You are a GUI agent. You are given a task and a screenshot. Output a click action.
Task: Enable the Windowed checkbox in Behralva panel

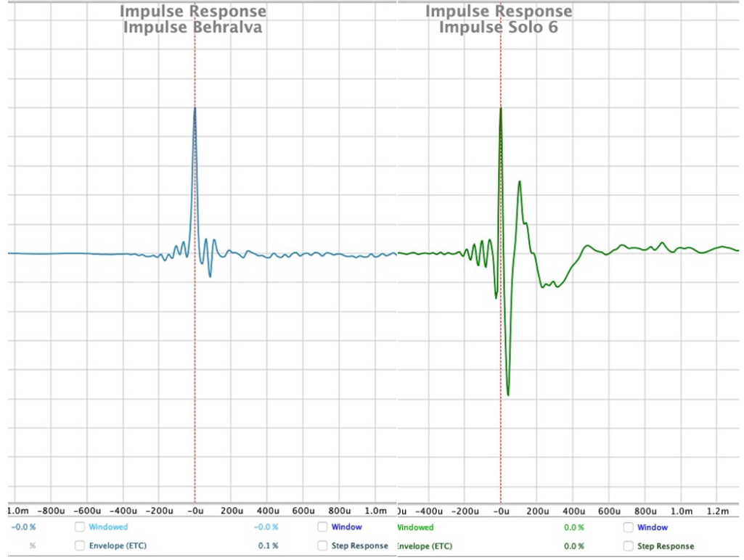pos(80,527)
